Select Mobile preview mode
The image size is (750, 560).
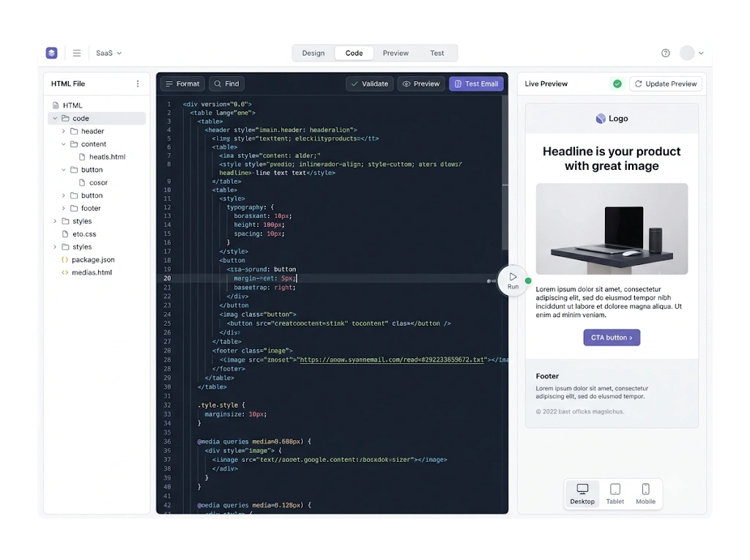click(x=646, y=494)
